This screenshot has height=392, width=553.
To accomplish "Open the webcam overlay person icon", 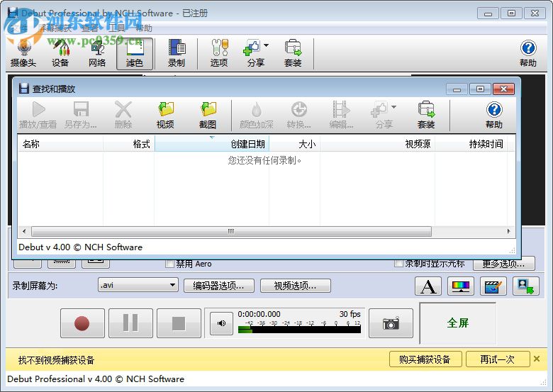I will 526,286.
